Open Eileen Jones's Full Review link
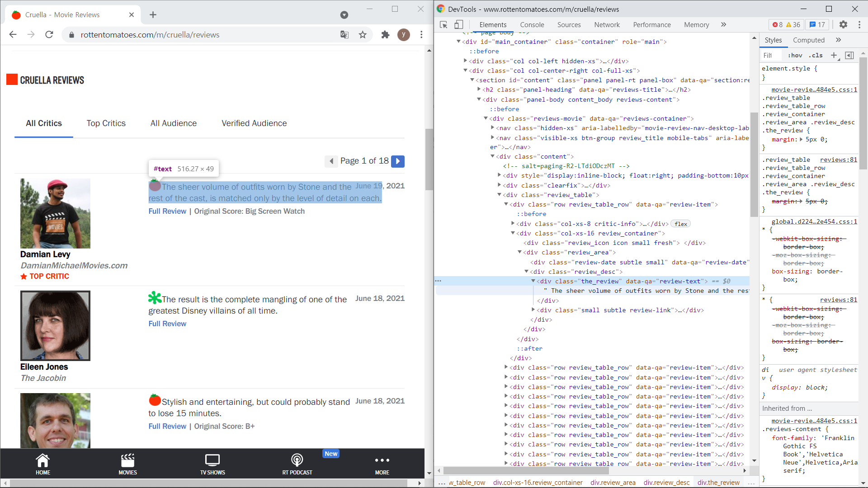The width and height of the screenshot is (868, 488). [x=167, y=324]
